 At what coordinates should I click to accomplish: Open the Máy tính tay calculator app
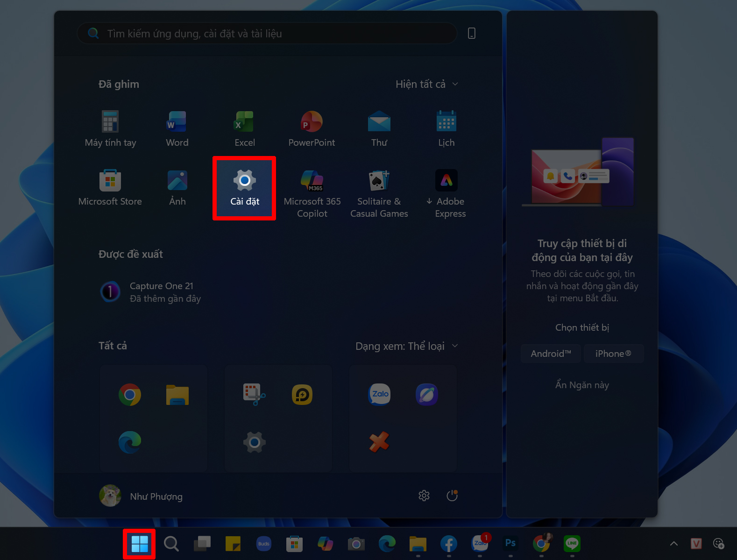(x=110, y=129)
